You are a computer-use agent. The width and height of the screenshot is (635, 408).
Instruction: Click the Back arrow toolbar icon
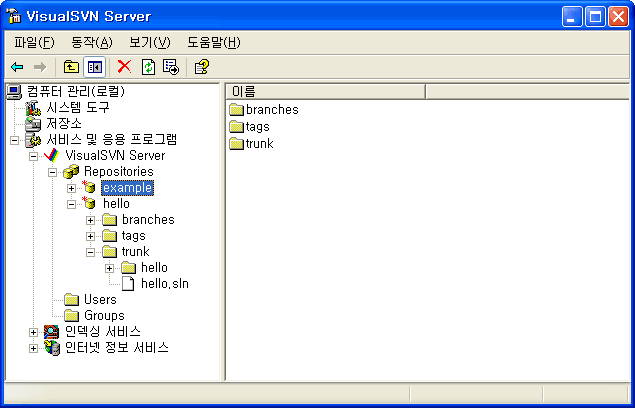click(17, 67)
